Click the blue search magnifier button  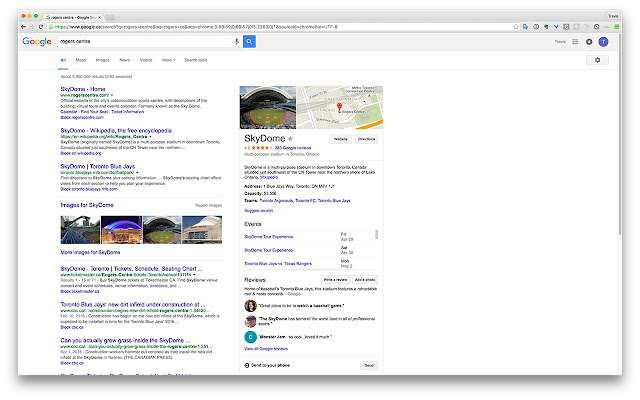coord(249,41)
